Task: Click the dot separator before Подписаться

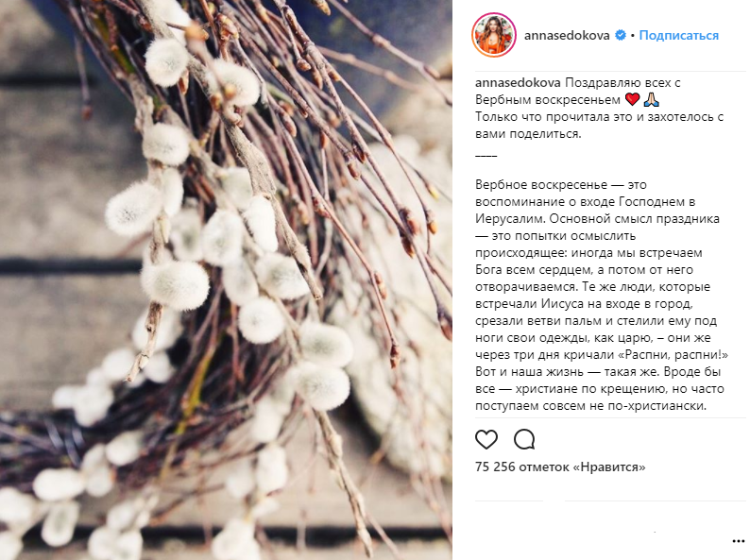Action: pyautogui.click(x=632, y=35)
